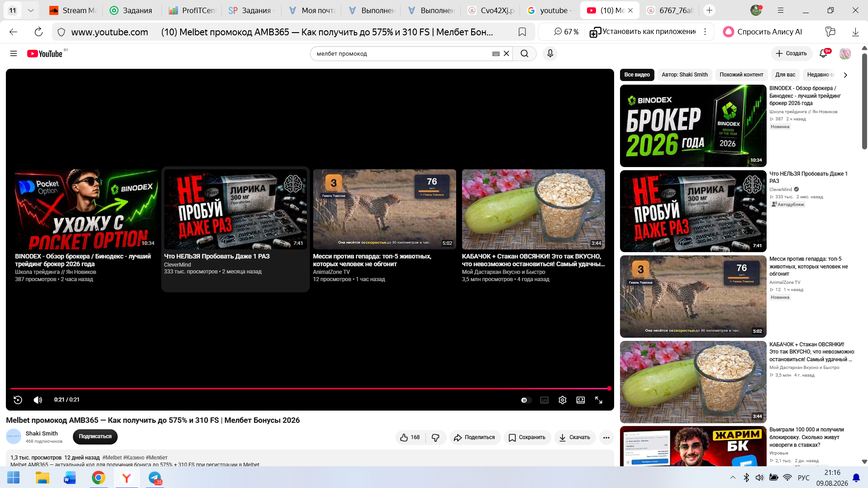Open site protection shield info
868x488 pixels.
[x=62, y=32]
